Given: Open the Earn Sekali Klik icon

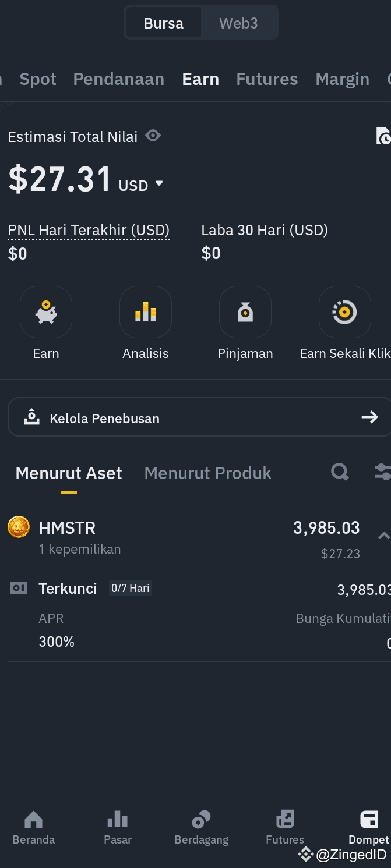Looking at the screenshot, I should [x=344, y=313].
